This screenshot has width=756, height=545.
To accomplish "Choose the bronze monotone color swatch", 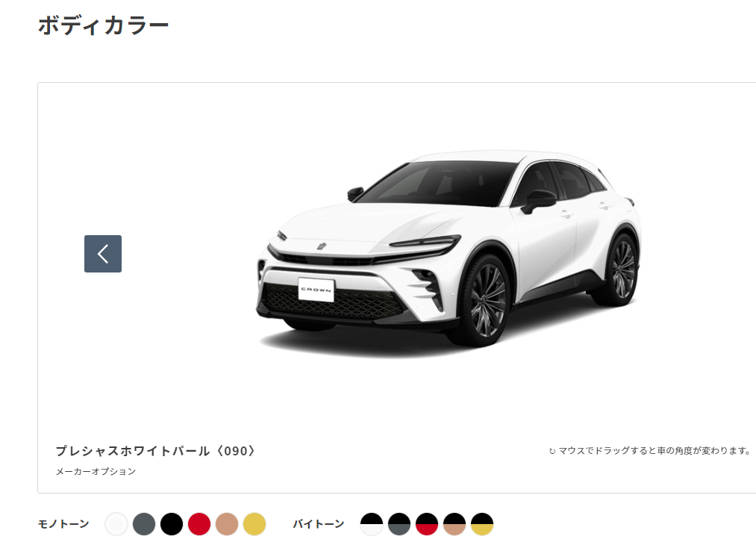I will tap(227, 524).
